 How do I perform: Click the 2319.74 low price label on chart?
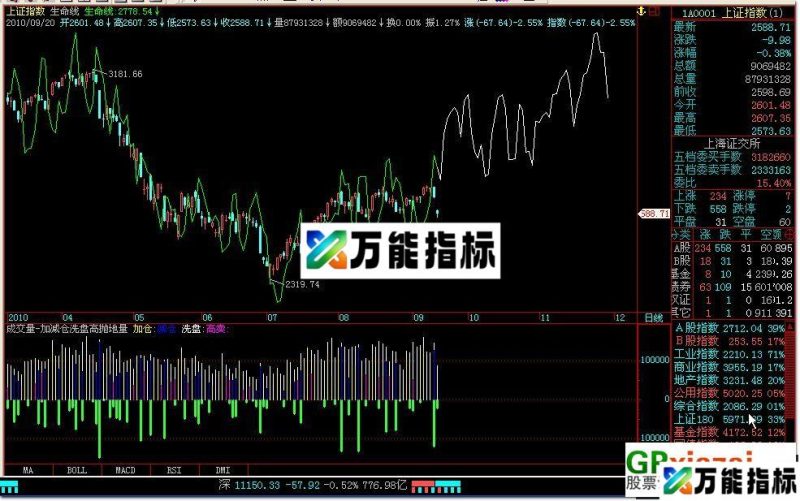[x=303, y=284]
